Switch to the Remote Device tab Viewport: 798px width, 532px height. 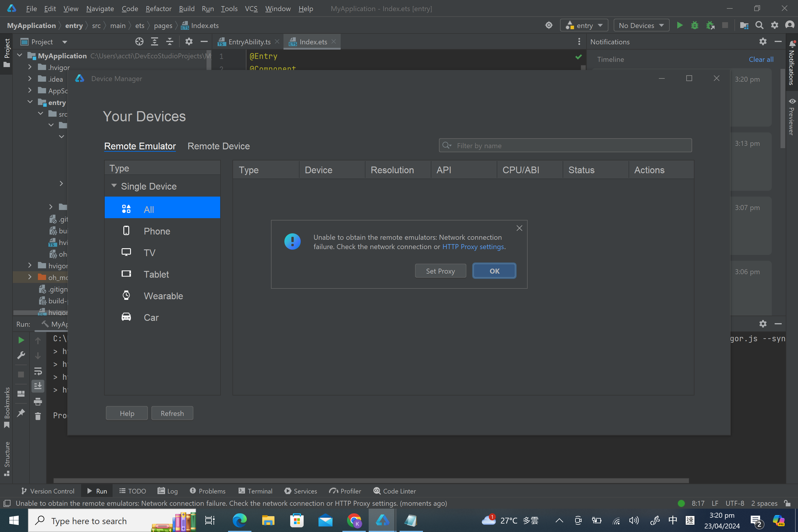[218, 146]
